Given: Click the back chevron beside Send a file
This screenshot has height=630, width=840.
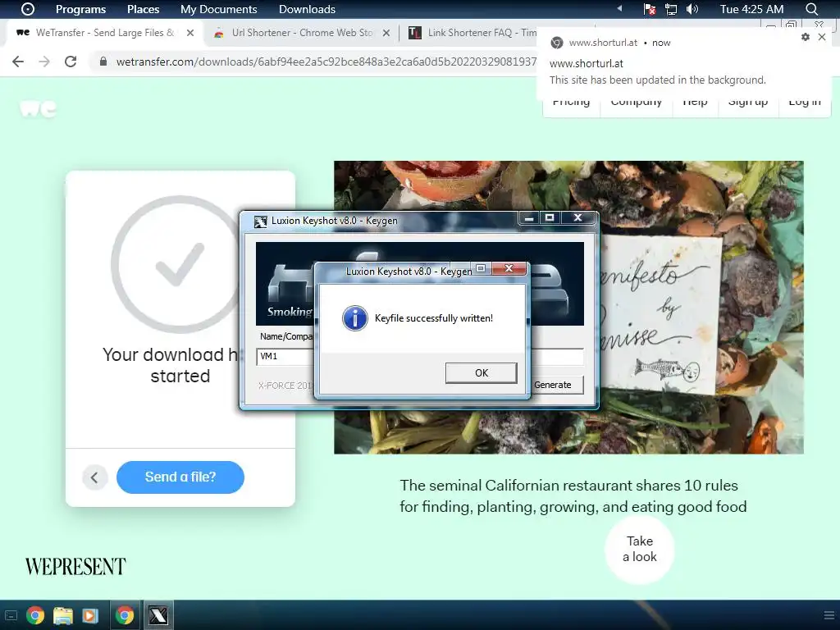Looking at the screenshot, I should click(x=95, y=477).
